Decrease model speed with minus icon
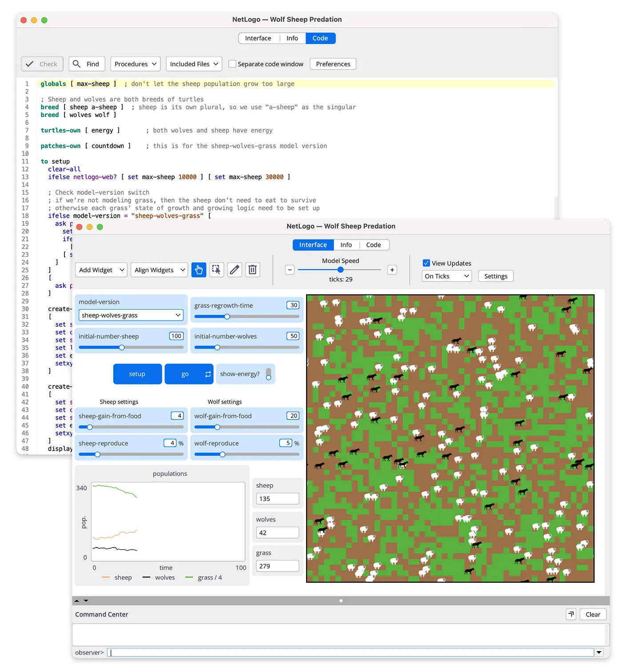Viewport: 622px width, 672px height. [x=290, y=270]
